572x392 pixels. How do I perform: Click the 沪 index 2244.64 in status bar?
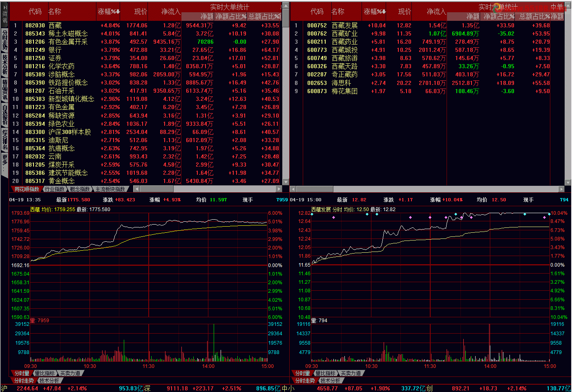pyautogui.click(x=27, y=388)
